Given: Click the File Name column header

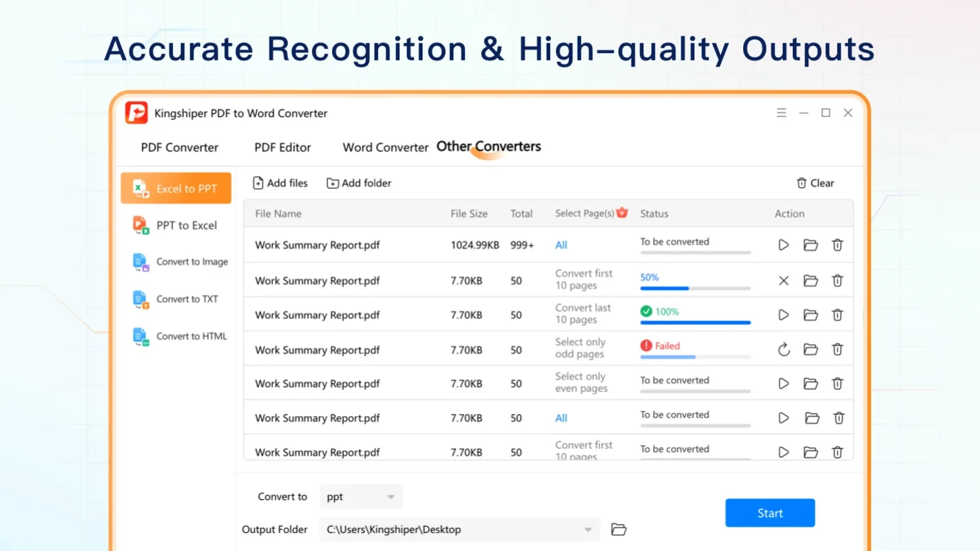Looking at the screenshot, I should click(x=278, y=214).
